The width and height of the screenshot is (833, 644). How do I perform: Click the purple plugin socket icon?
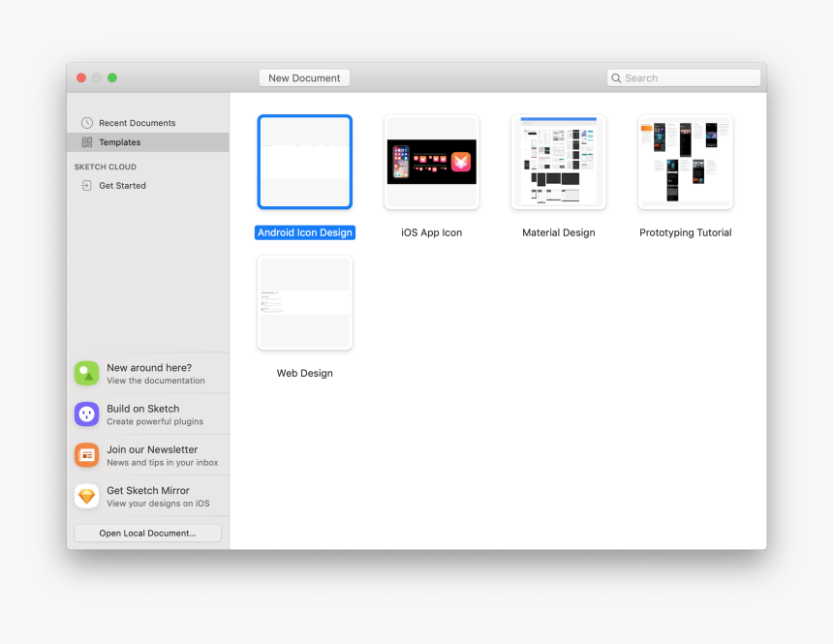[x=86, y=414]
